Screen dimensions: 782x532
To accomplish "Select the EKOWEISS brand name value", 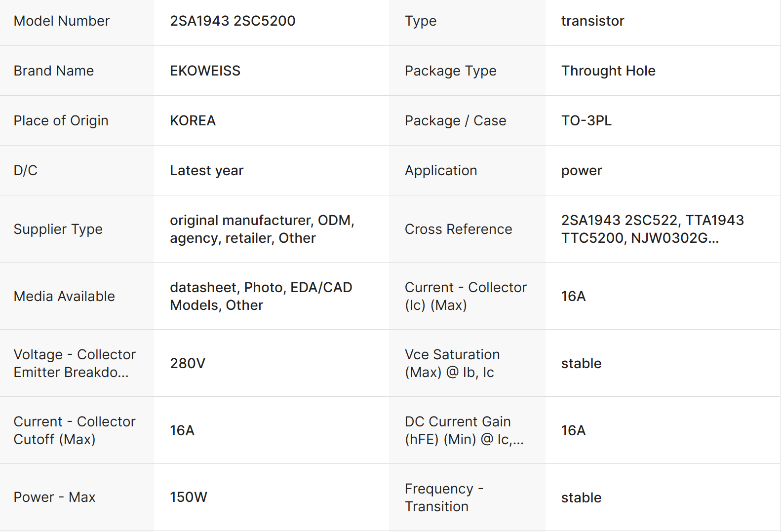I will coord(205,71).
